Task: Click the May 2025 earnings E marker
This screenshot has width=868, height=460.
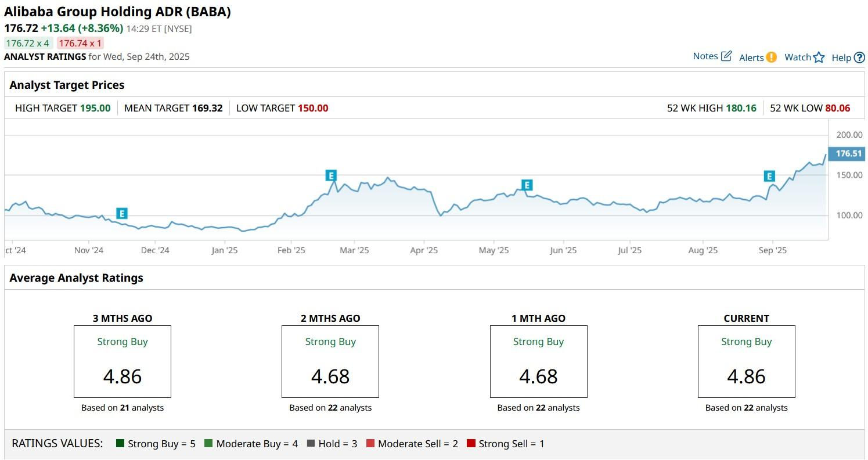Action: 527,185
